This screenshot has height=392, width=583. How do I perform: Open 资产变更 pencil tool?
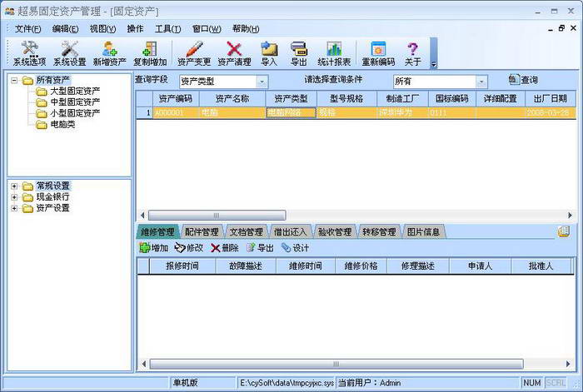(194, 53)
